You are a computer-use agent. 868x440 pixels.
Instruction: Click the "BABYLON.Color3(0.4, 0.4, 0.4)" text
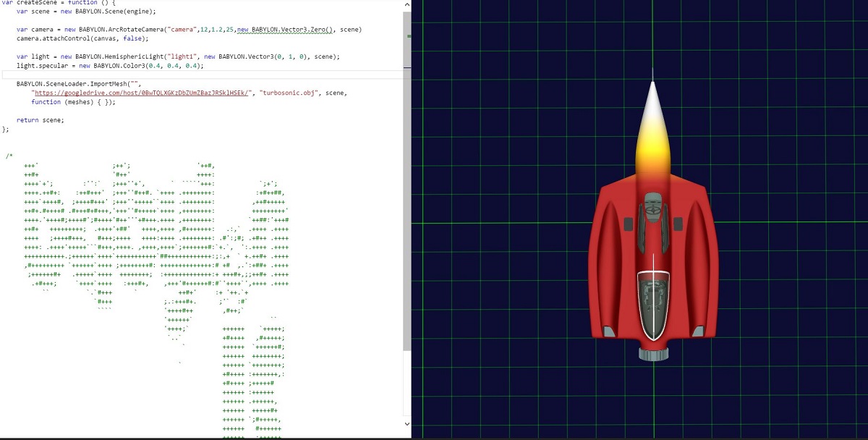point(147,66)
